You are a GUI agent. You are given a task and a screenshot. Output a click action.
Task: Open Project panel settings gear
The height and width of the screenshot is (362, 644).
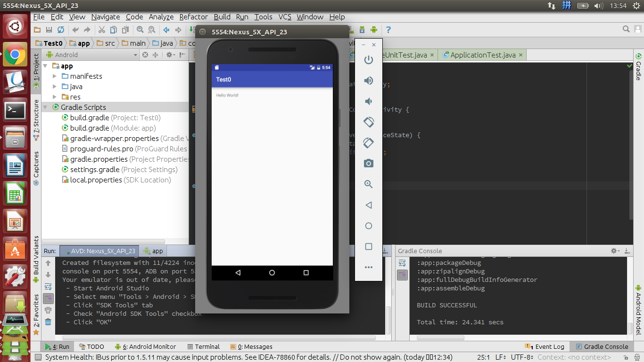(x=170, y=55)
